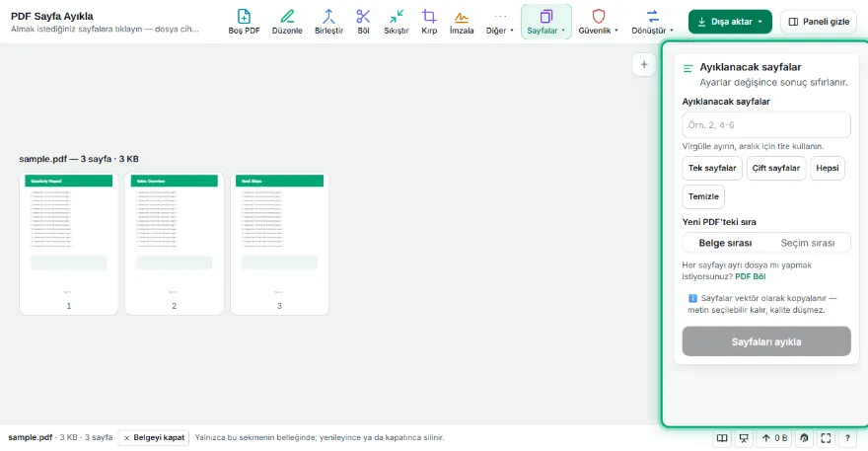The width and height of the screenshot is (868, 451).
Task: Toggle fullscreen in status bar
Action: click(826, 438)
